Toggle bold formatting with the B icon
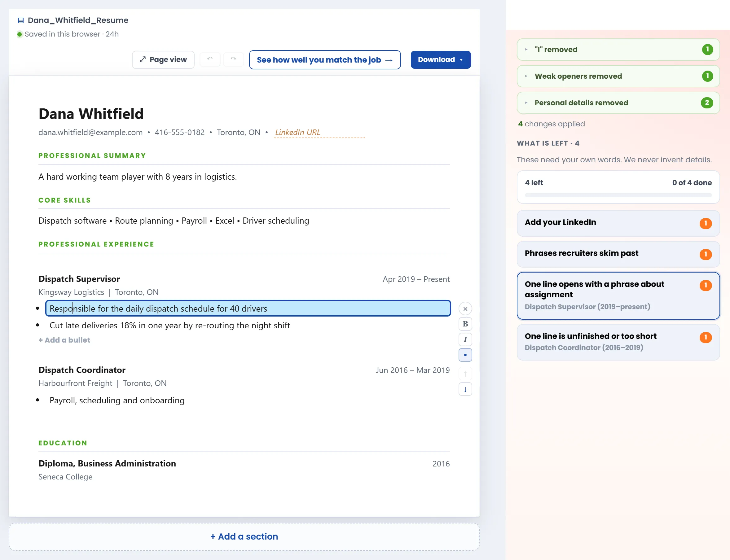The image size is (730, 560). (x=465, y=324)
